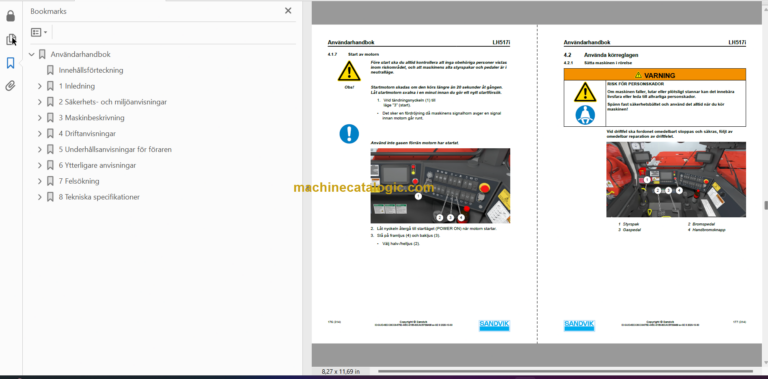This screenshot has width=768, height=379.
Task: Click bookmark icon beside 8 Tekniska specifikationer
Action: coord(50,197)
